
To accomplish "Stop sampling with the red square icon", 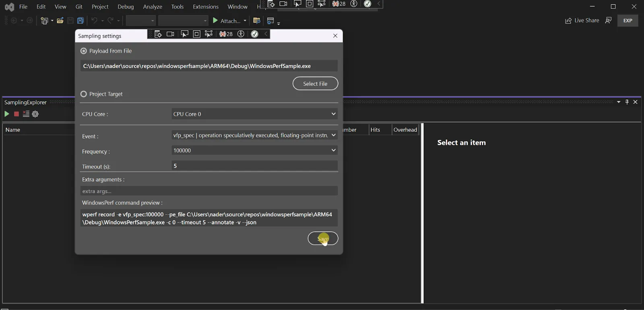I will (x=17, y=114).
